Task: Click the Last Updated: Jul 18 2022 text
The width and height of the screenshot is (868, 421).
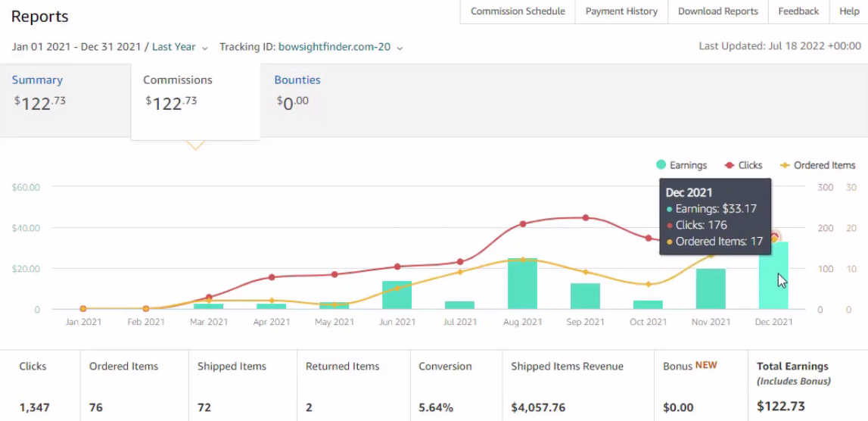Action: pyautogui.click(x=780, y=46)
